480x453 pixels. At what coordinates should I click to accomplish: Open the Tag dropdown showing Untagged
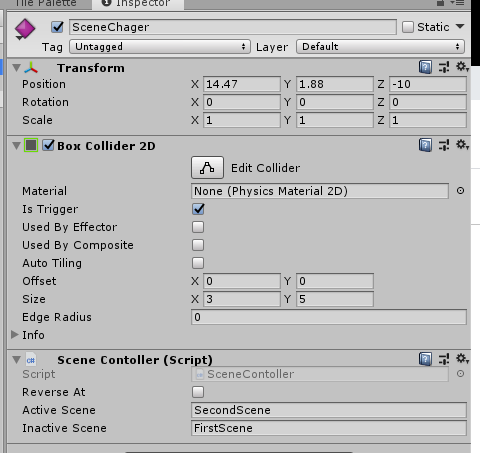tap(159, 47)
